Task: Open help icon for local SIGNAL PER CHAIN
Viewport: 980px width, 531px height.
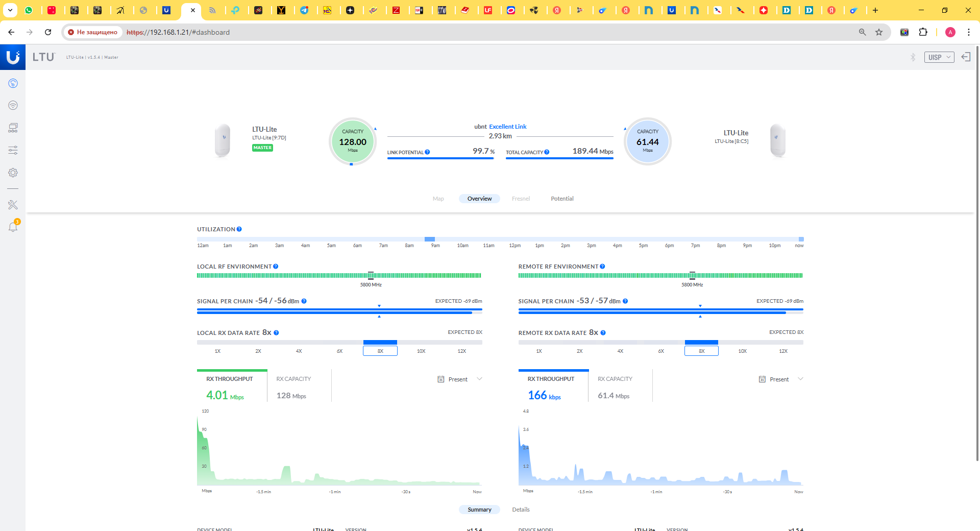Action: click(304, 301)
